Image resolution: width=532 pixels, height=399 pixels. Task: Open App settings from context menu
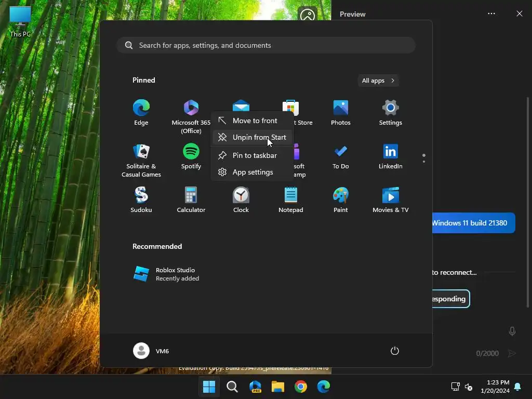251,172
